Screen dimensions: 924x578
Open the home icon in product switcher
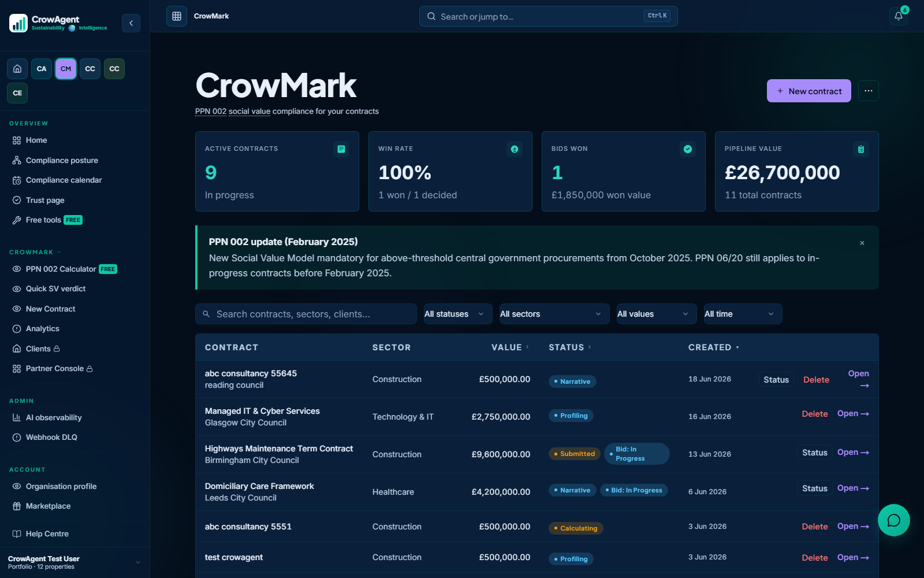(17, 69)
